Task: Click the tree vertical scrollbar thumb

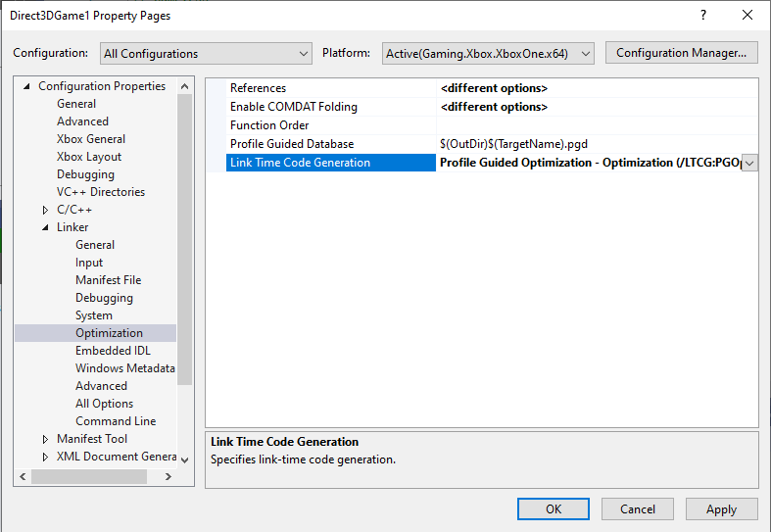Action: (185, 239)
